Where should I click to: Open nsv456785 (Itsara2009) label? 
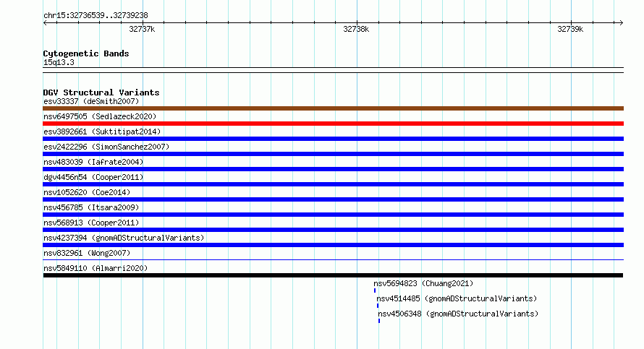tap(91, 207)
